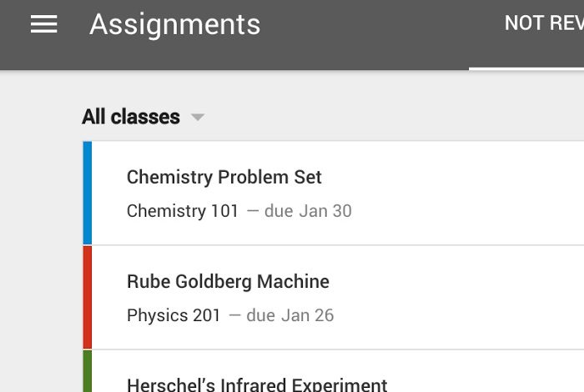Open the Rube Goldberg Machine assignment
The width and height of the screenshot is (584, 392).
pyautogui.click(x=228, y=281)
